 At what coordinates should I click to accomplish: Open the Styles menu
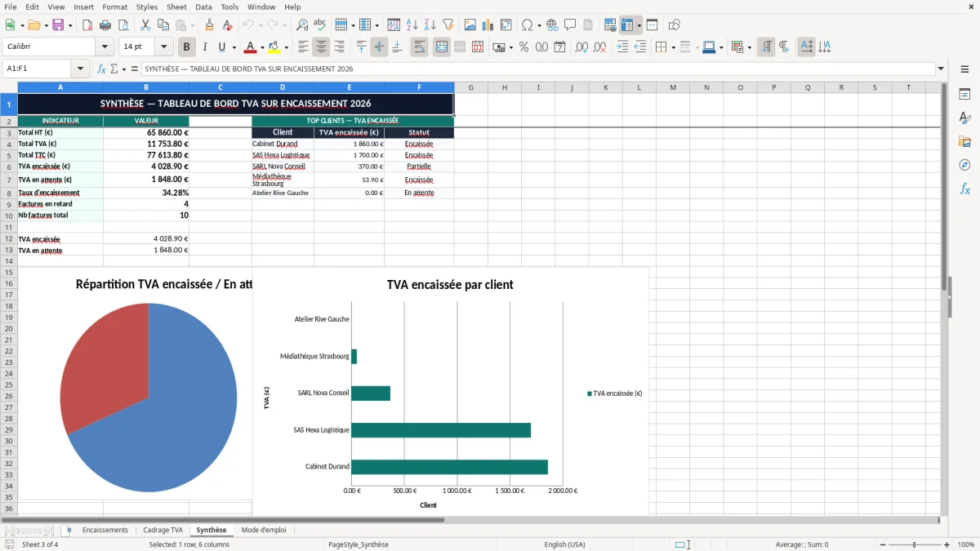pyautogui.click(x=147, y=7)
